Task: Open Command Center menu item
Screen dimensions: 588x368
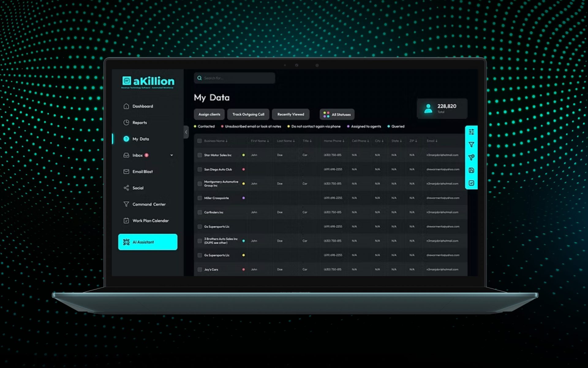Action: [149, 204]
